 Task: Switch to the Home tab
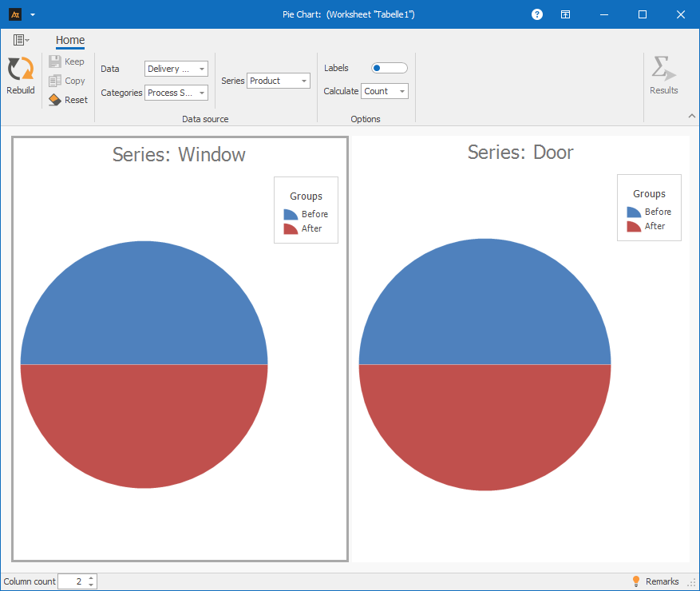click(x=70, y=40)
